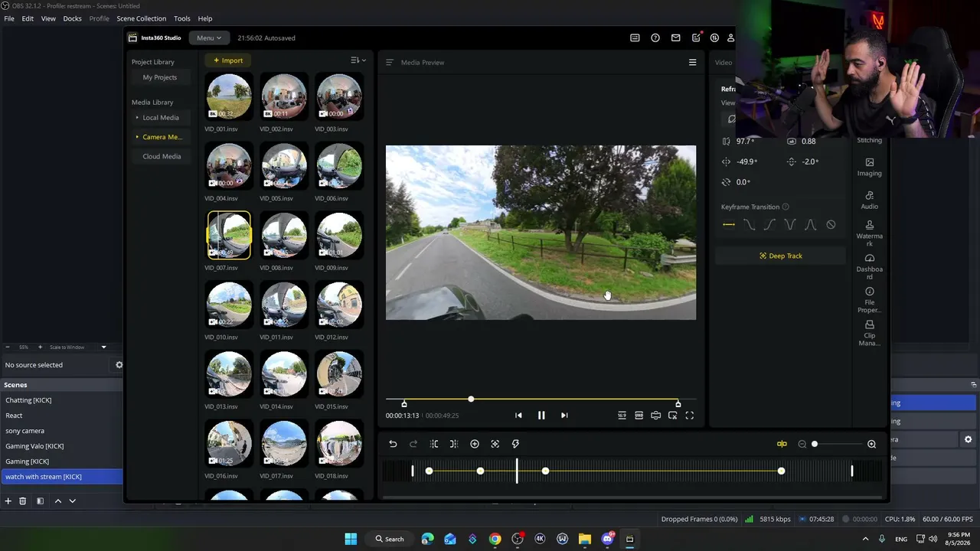Zoom in the timeline with the plus magnifier

coord(871,444)
